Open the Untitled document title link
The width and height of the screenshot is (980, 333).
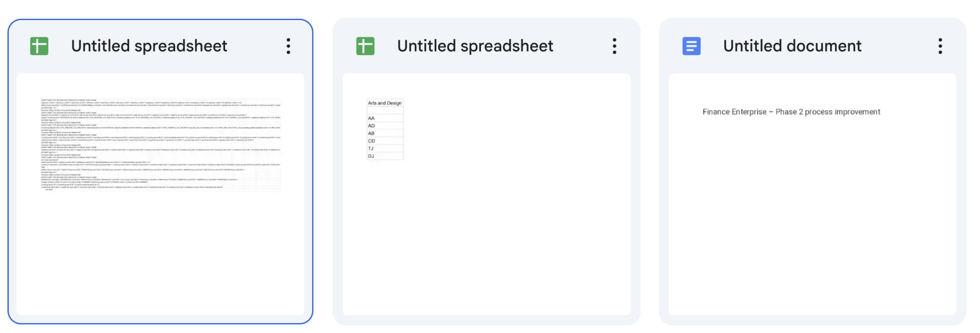tap(791, 45)
